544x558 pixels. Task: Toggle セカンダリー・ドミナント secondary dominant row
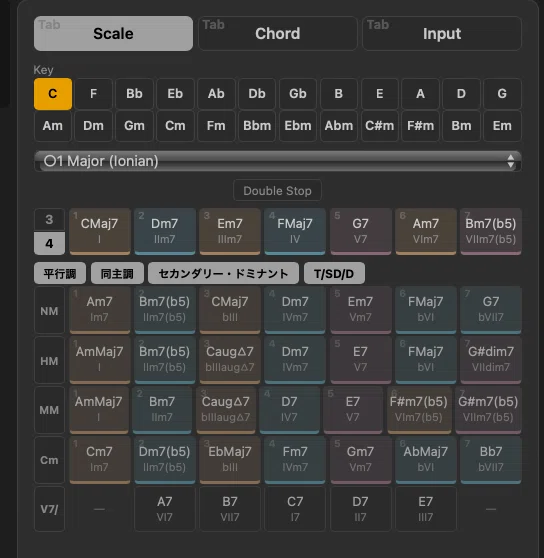[223, 273]
